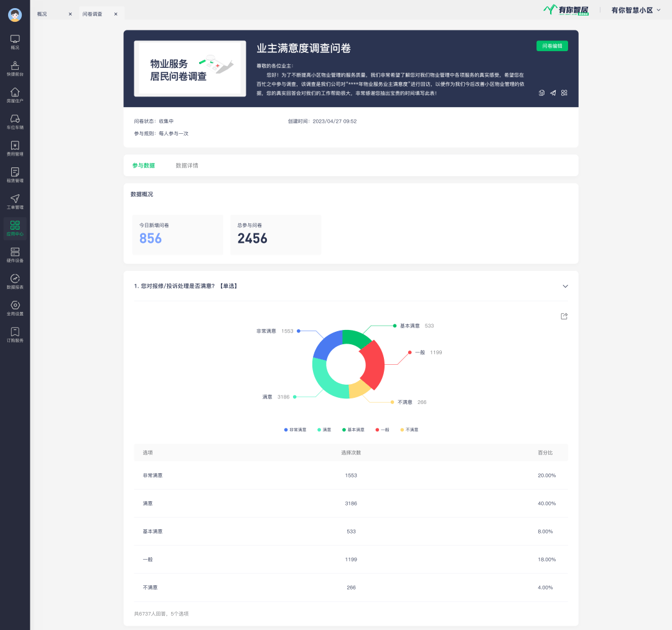Toggle 不满意 series in chart legend
Screen dimensions: 672x630
click(x=409, y=430)
